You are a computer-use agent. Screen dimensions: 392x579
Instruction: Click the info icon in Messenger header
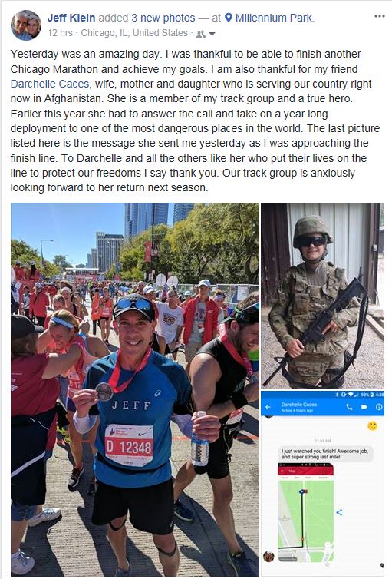[379, 407]
